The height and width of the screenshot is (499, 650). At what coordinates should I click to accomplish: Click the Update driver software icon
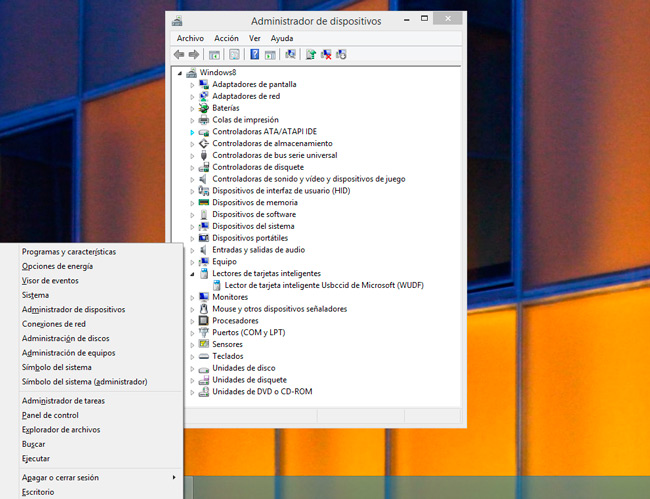point(310,54)
